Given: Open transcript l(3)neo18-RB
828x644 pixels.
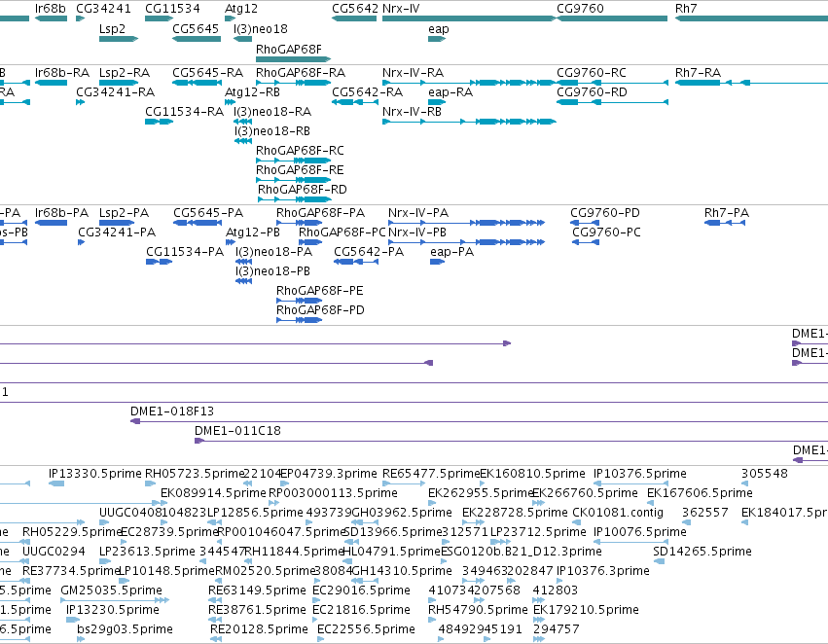Looking at the screenshot, I should pos(272,131).
